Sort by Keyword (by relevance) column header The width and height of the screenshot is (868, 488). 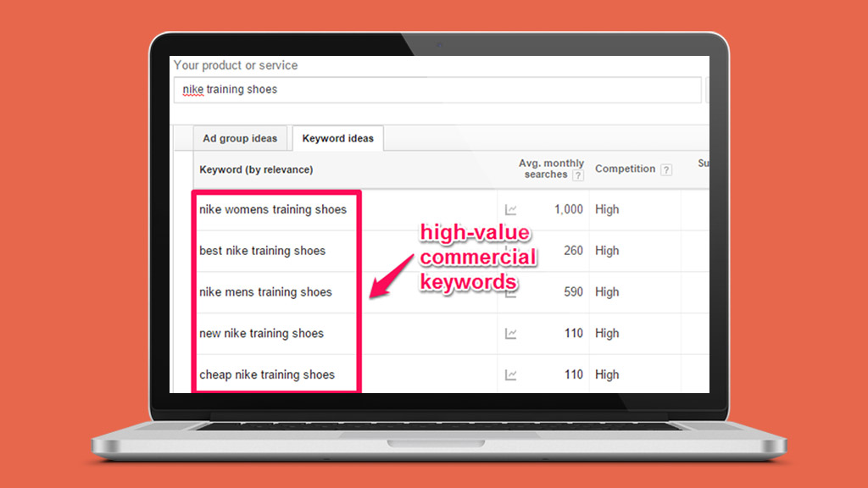pyautogui.click(x=256, y=169)
